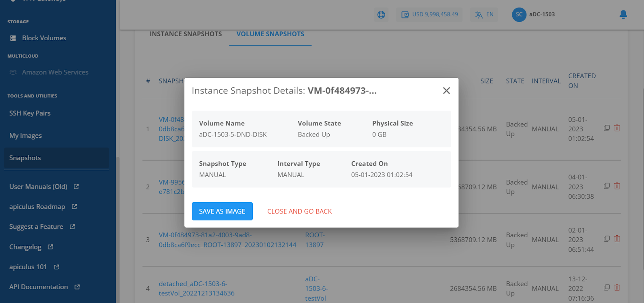The height and width of the screenshot is (303, 644).
Task: Open snapshot VM-0f484973 ROOT-13897 link
Action: click(x=227, y=240)
